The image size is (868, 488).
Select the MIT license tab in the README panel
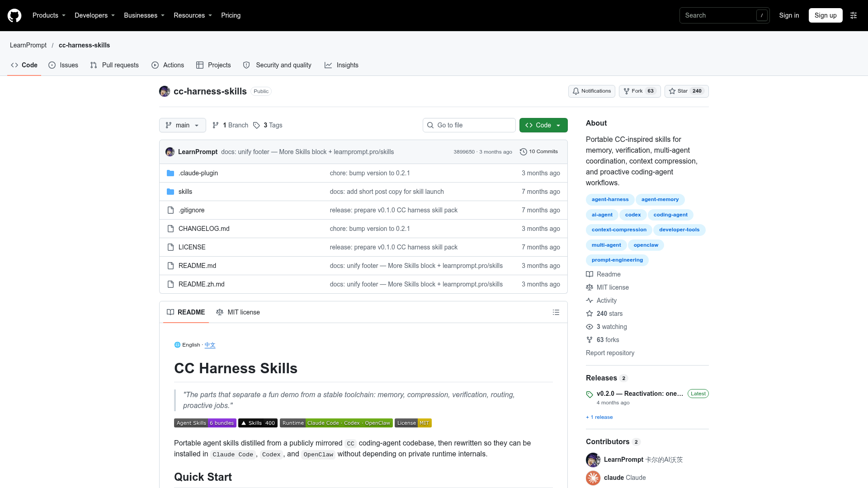(238, 312)
